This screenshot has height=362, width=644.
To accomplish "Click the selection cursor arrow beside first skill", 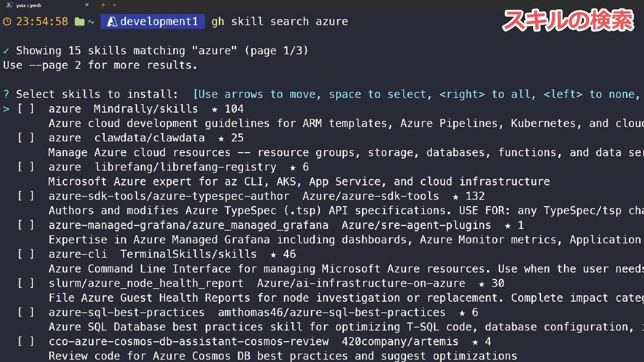I will point(6,109).
